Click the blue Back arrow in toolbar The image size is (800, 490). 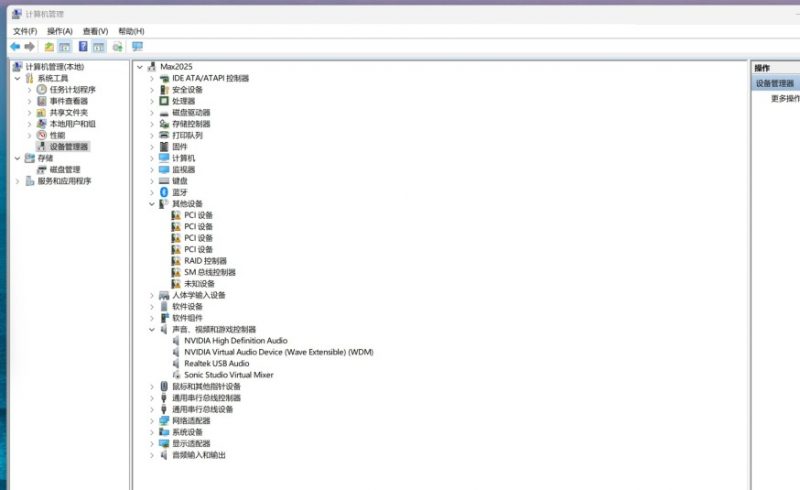15,47
